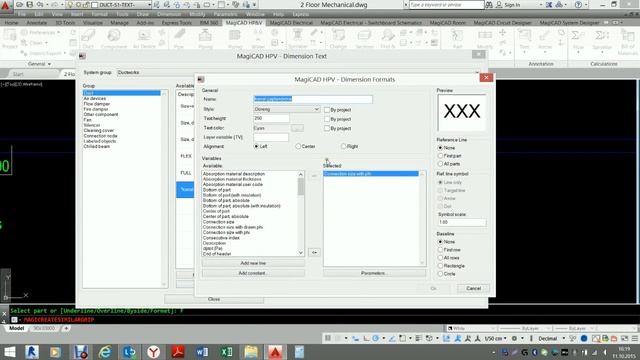Viewport: 640px width, 360px height.
Task: Open the White color dropdown in properties toolbar
Action: [471, 328]
